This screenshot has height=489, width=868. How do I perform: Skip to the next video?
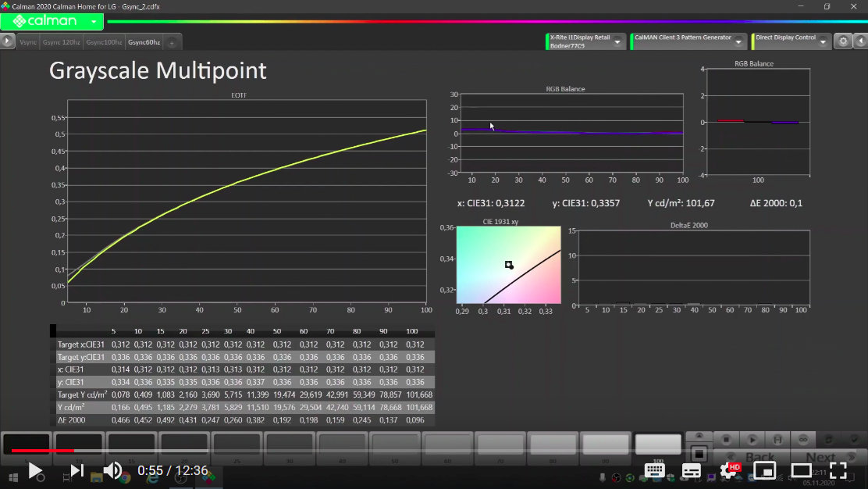pyautogui.click(x=77, y=470)
